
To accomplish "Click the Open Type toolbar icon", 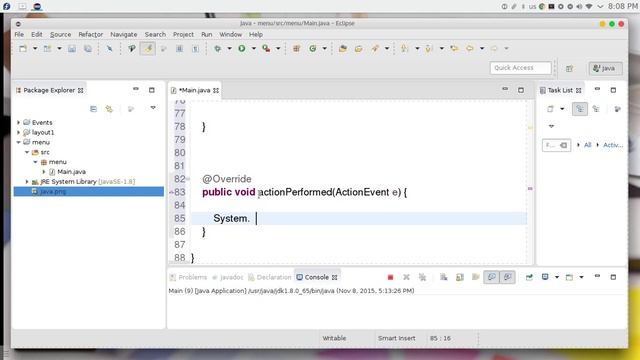I will (343, 49).
